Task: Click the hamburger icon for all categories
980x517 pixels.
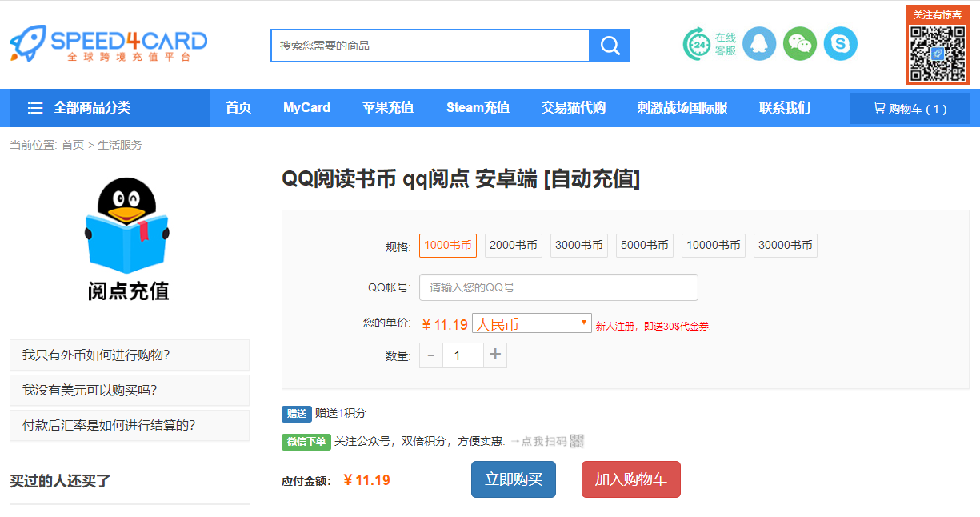Action: tap(35, 108)
